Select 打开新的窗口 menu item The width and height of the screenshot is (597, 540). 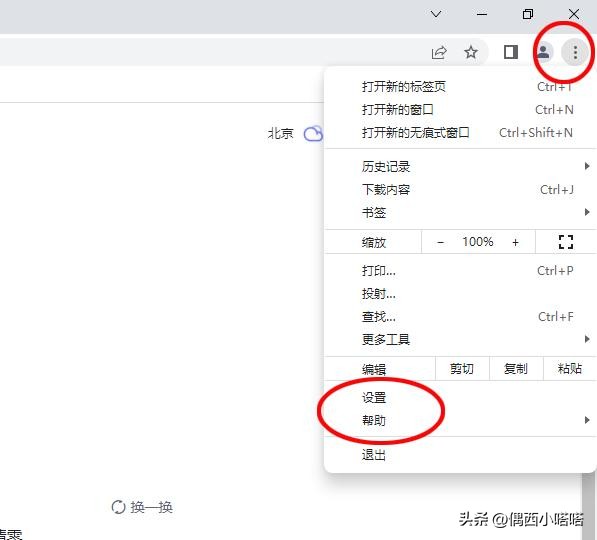pos(460,110)
